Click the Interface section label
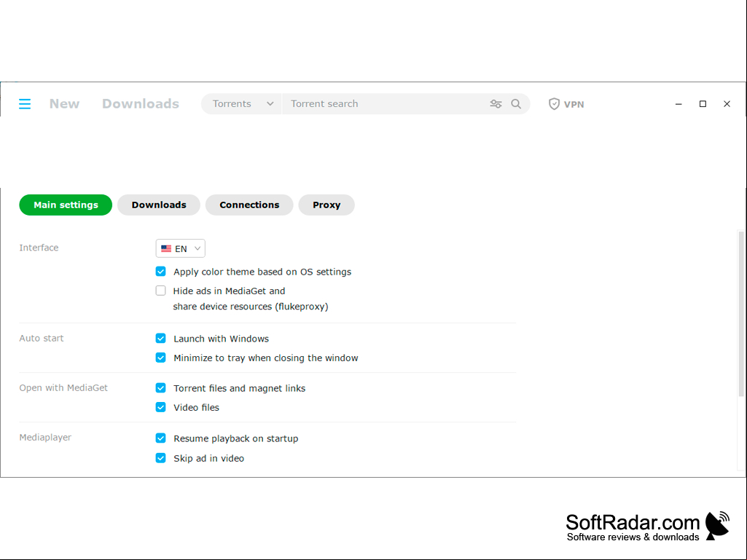 pos(39,248)
